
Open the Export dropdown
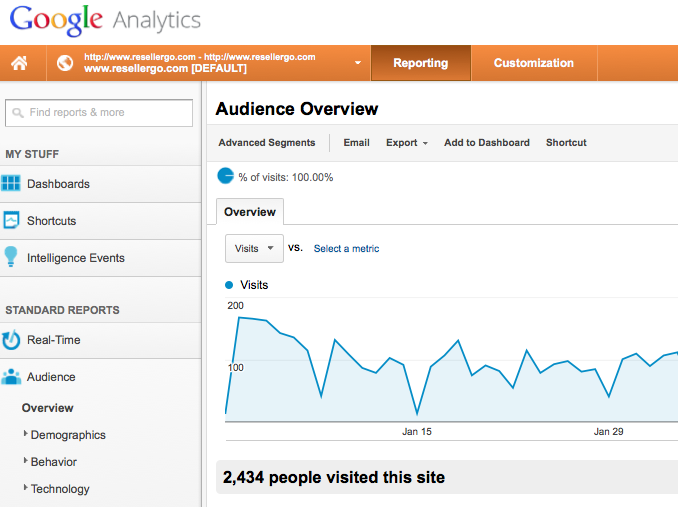tap(407, 143)
